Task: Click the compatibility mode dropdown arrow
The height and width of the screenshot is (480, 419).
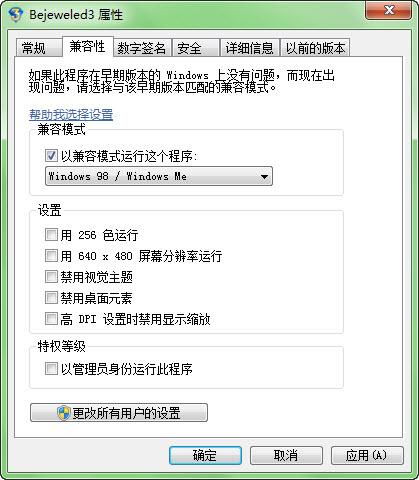Action: 264,177
